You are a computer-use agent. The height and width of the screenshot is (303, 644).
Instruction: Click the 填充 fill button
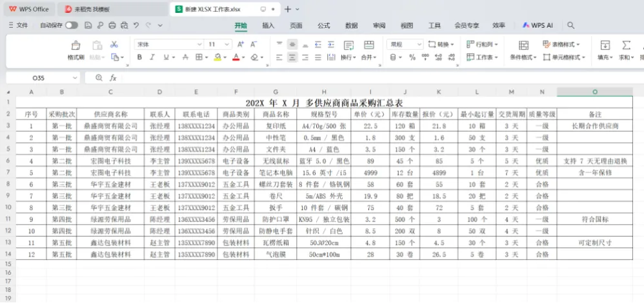[x=605, y=50]
